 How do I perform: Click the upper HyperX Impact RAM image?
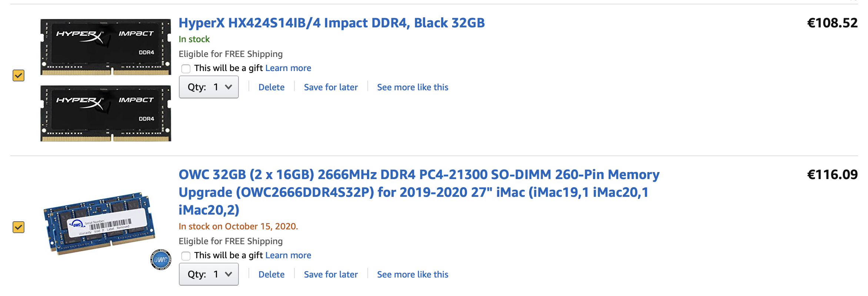106,47
